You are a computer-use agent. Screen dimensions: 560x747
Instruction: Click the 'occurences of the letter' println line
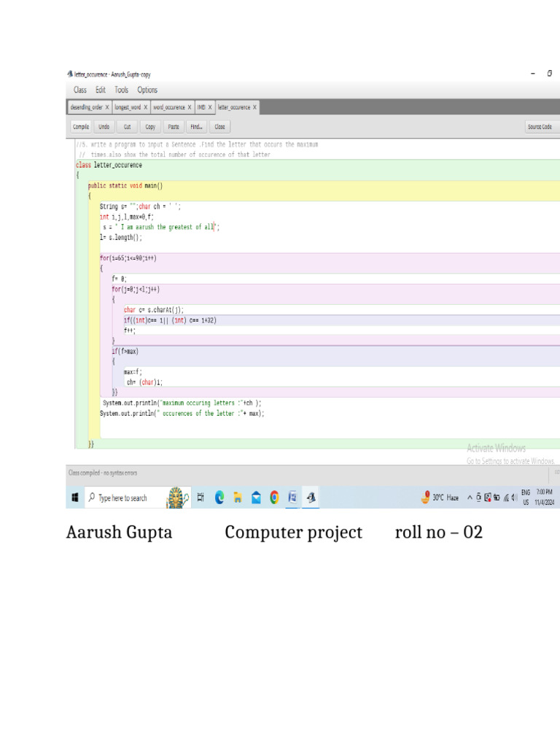182,414
